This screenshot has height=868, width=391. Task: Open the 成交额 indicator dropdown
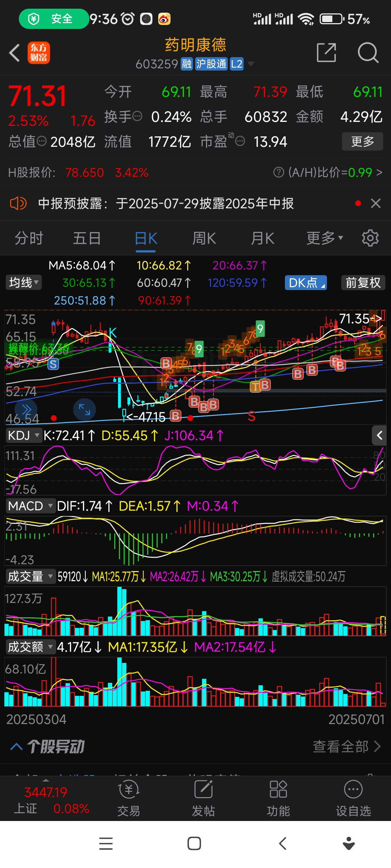click(x=30, y=647)
